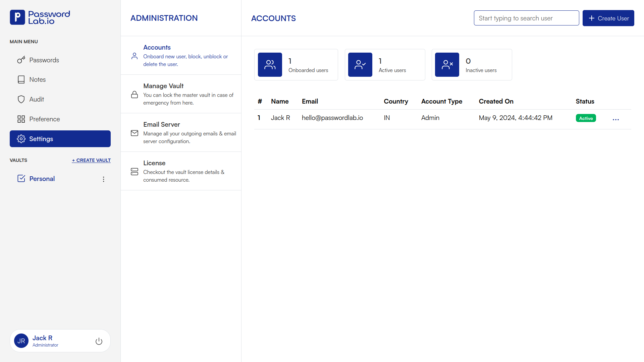Click the Administrator role label
This screenshot has width=644, height=362.
(x=45, y=345)
